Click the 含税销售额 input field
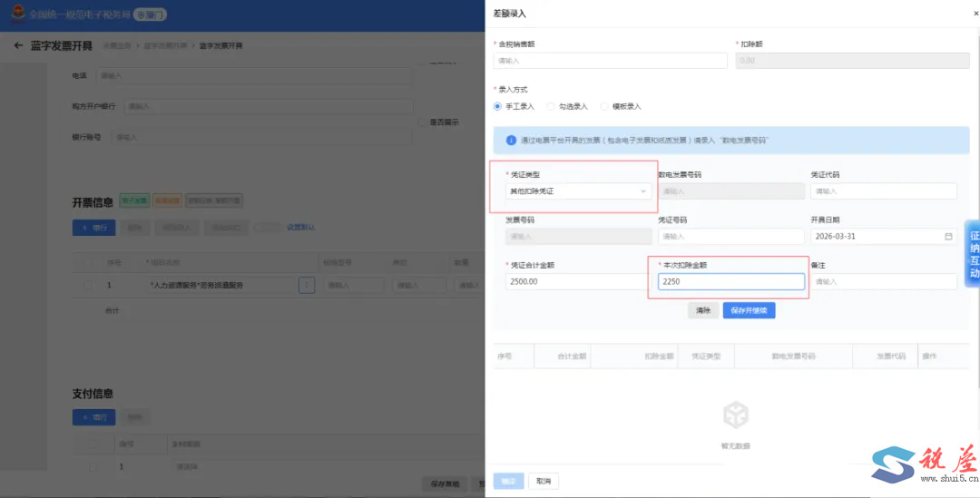 pos(610,61)
